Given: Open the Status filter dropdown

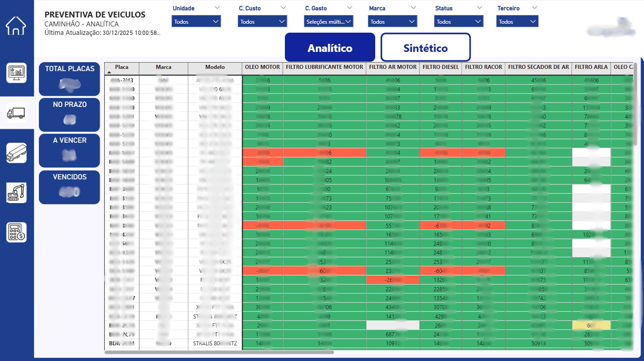Looking at the screenshot, I should (x=459, y=21).
